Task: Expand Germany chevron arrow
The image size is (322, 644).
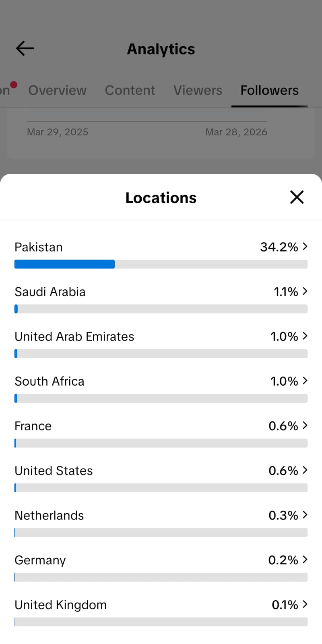Action: (x=305, y=559)
